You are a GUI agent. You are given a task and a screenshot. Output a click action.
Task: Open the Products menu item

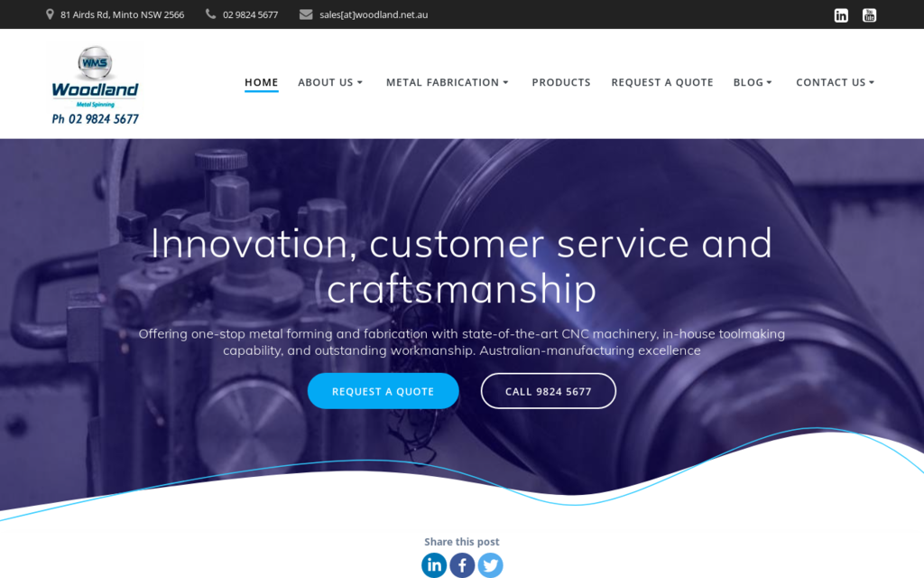(x=561, y=82)
